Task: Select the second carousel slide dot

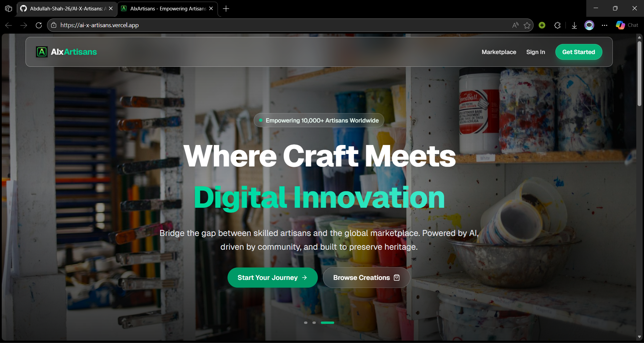Action: point(314,323)
